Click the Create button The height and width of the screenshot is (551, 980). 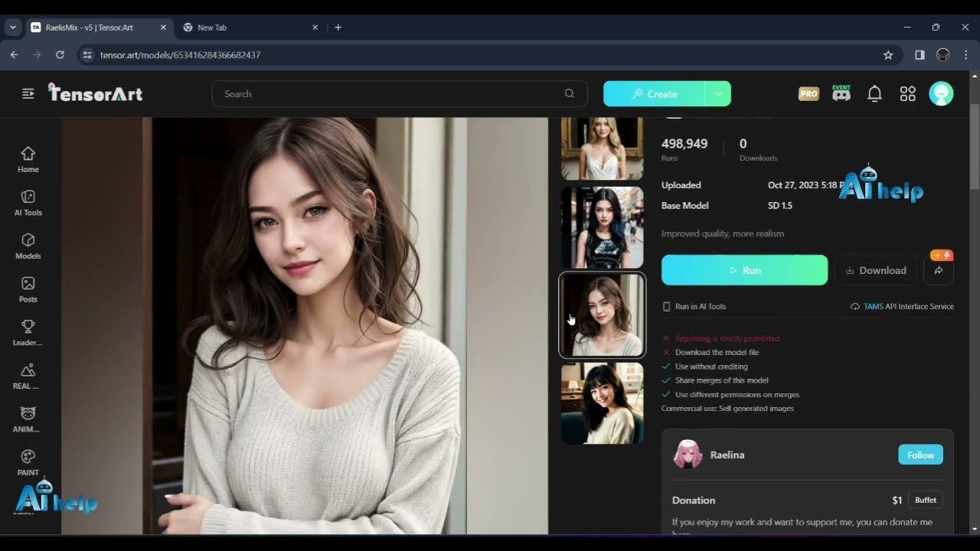(655, 93)
